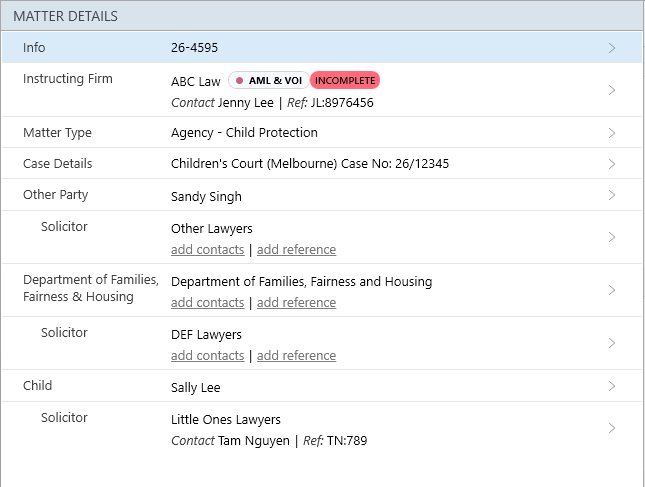Add reference for Other Lawyers
Image resolution: width=645 pixels, height=487 pixels.
pos(296,250)
